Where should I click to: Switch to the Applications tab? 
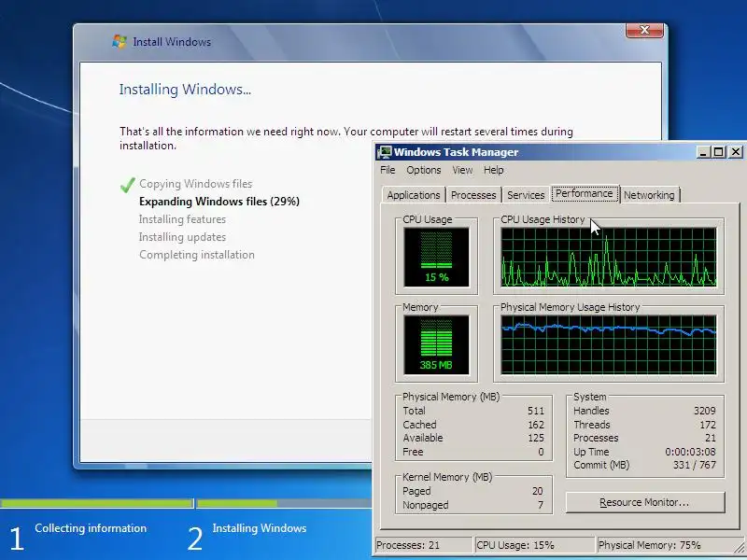(413, 195)
